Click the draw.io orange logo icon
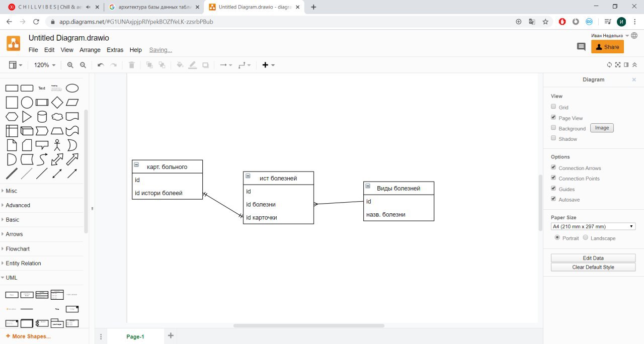This screenshot has width=644, height=344. (x=14, y=43)
